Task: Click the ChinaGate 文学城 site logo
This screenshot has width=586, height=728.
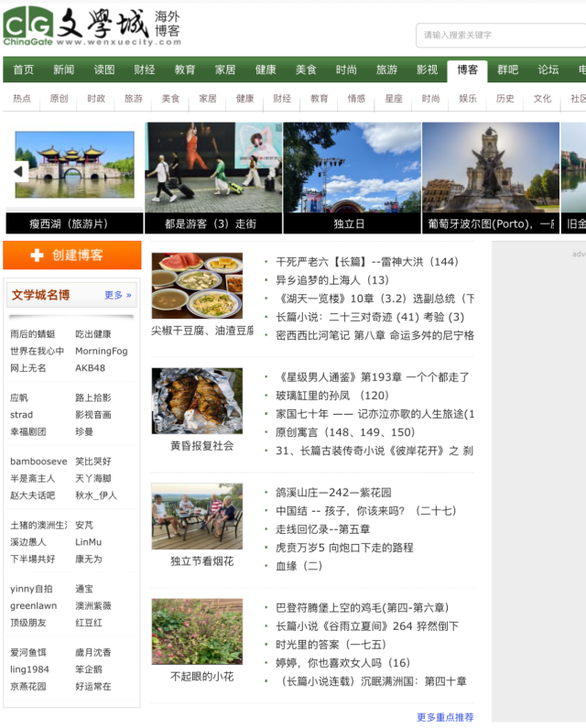Action: [x=92, y=26]
